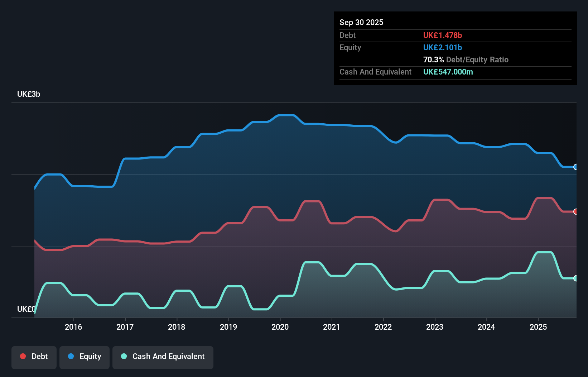
Task: Click the red Debt legend dot
Action: [23, 356]
